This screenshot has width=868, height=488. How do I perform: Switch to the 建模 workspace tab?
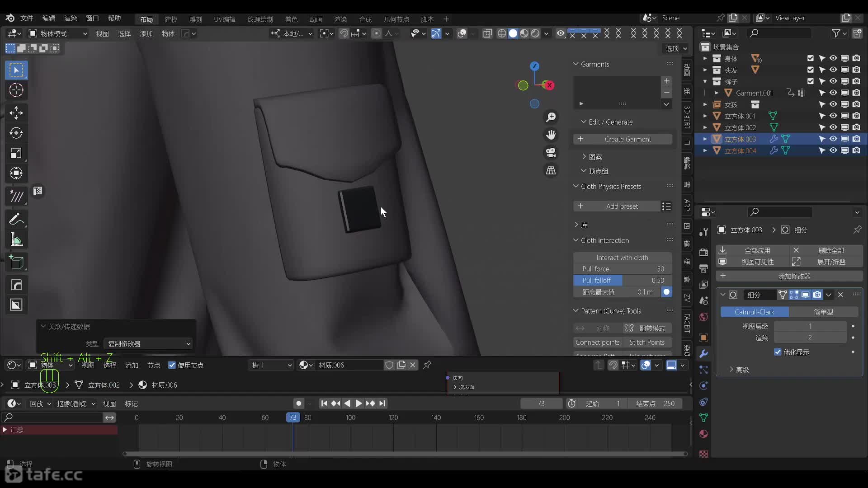tap(171, 19)
